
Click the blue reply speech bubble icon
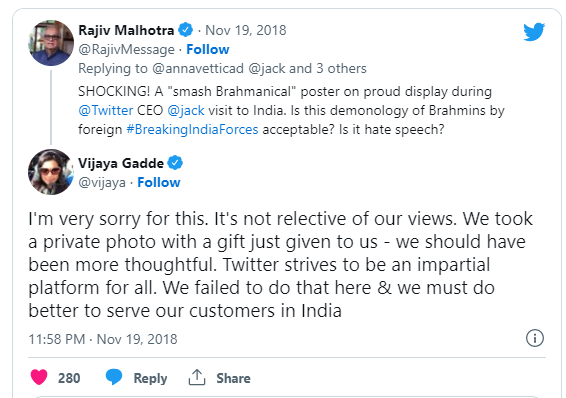114,377
